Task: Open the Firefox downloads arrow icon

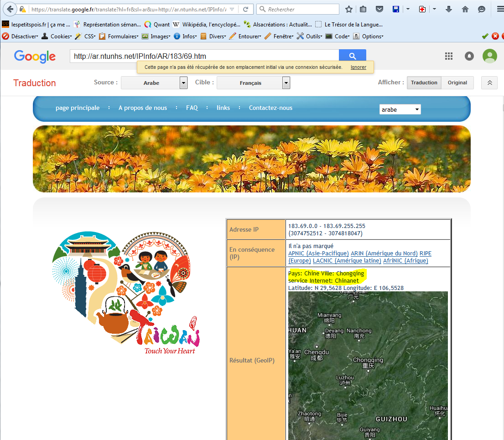Action: coord(449,9)
